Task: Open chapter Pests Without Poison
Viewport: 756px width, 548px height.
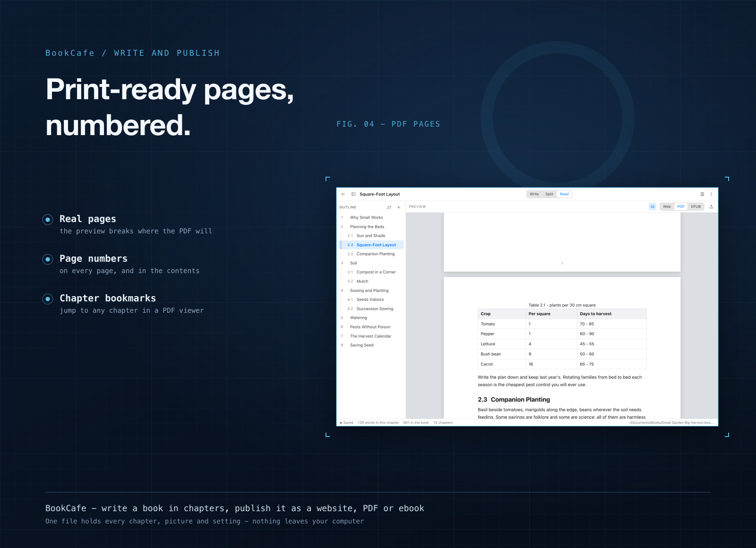Action: pos(371,327)
